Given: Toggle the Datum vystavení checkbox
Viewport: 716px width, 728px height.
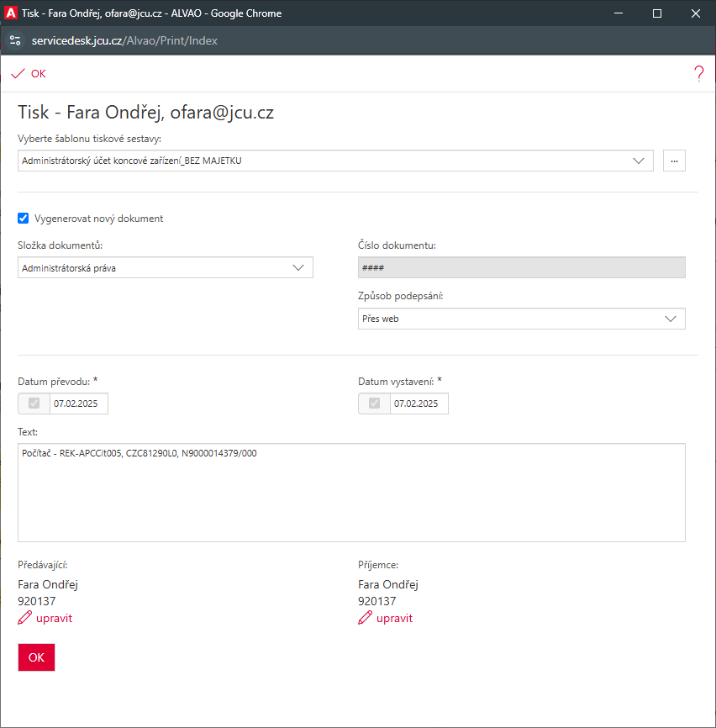Looking at the screenshot, I should point(375,404).
